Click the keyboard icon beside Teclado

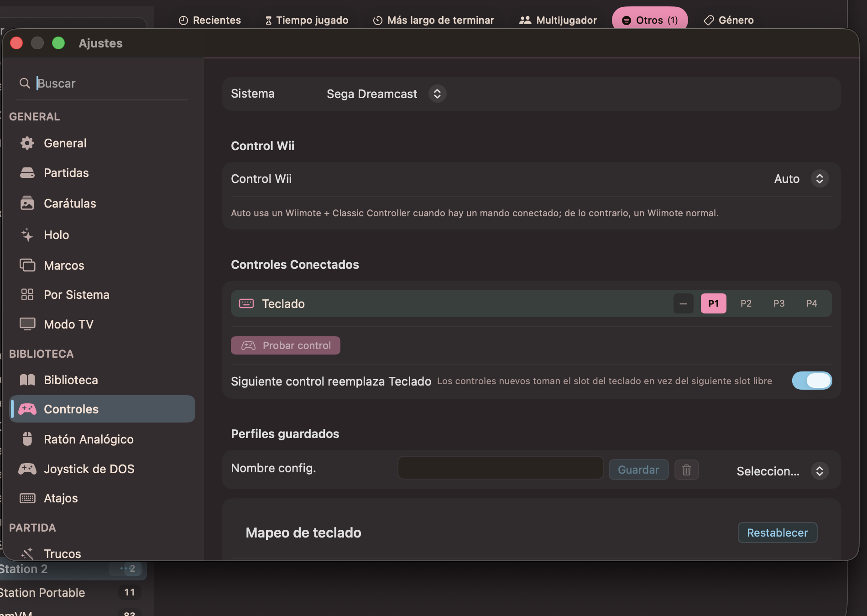pos(246,303)
